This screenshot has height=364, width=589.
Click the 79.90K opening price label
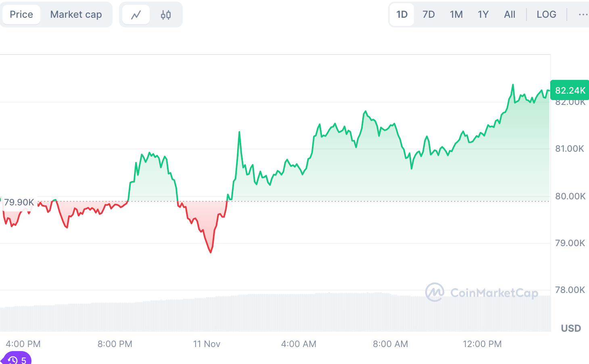19,202
